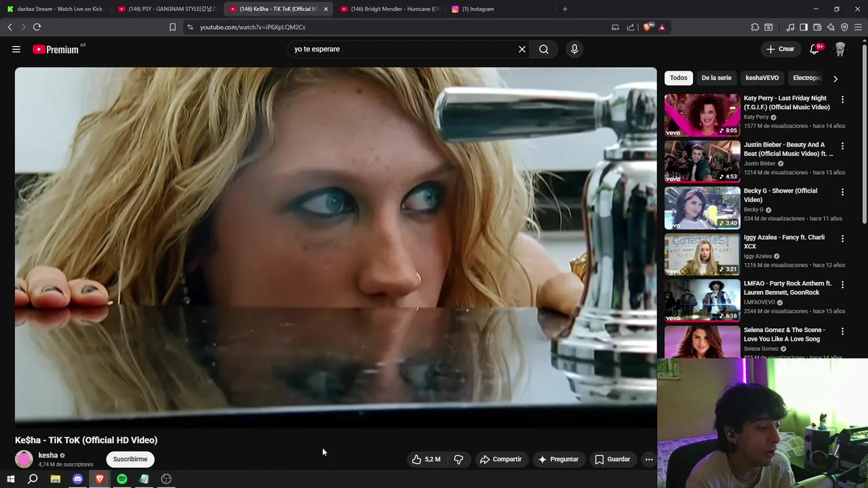The height and width of the screenshot is (488, 868).
Task: Switch to the Bridgit Mendler Hurricane tab
Action: [x=389, y=9]
